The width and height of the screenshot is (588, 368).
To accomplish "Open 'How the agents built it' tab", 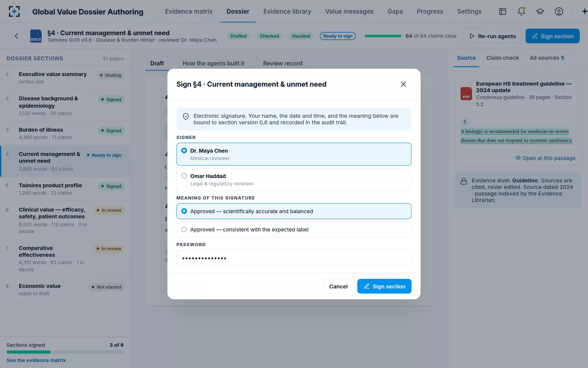I will pos(214,63).
